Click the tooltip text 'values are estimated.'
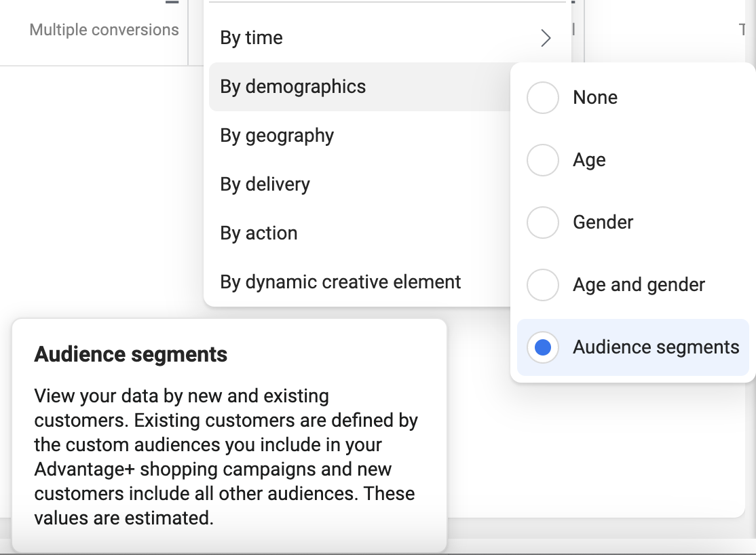This screenshot has height=555, width=756. [x=124, y=518]
